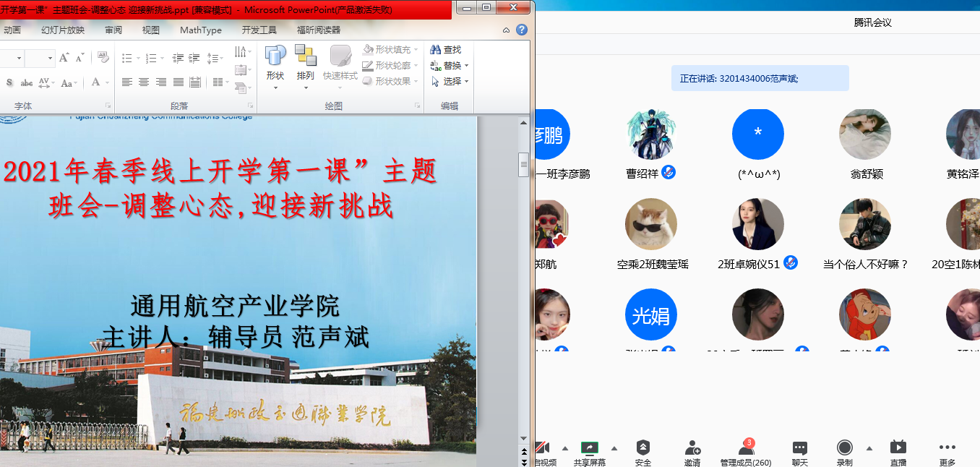Click 曹绍祥's participant avatar

(651, 134)
